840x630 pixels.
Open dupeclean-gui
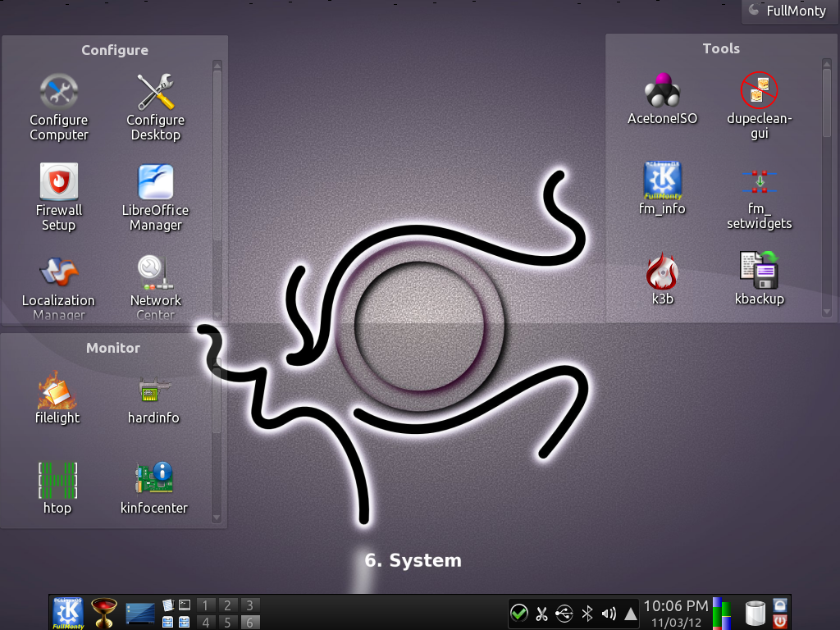pos(759,106)
